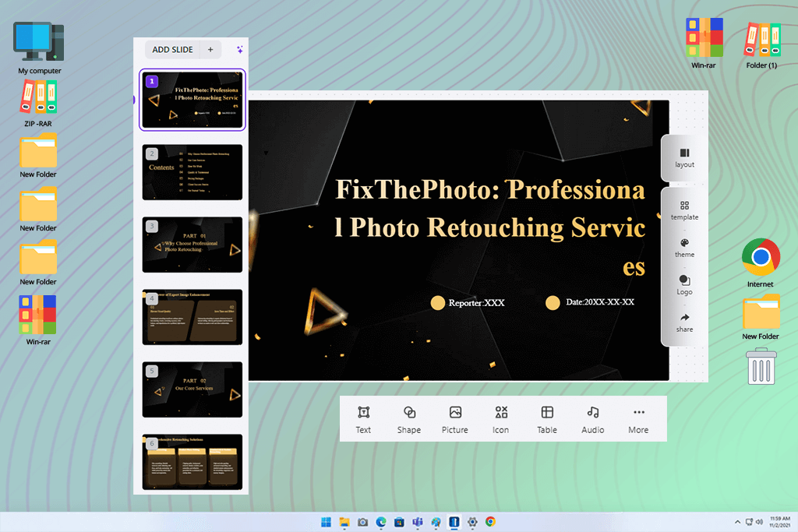Viewport: 798px width, 532px height.
Task: Open File Explorer from taskbar
Action: click(344, 522)
